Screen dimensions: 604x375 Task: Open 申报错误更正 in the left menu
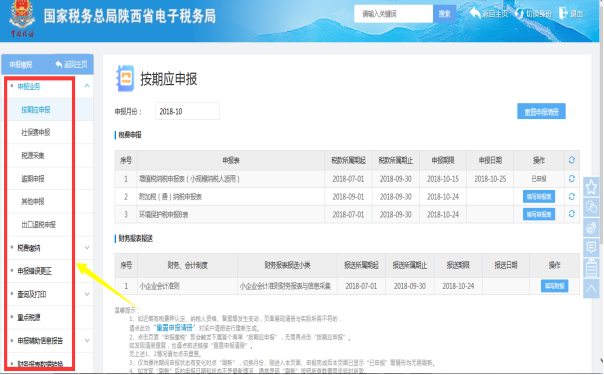coord(34,271)
